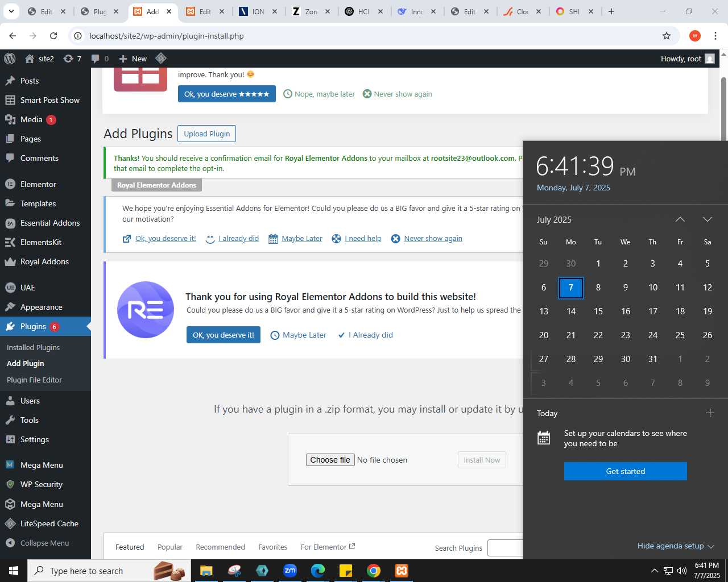Open WP Security in sidebar
This screenshot has height=582, width=728.
tap(41, 484)
